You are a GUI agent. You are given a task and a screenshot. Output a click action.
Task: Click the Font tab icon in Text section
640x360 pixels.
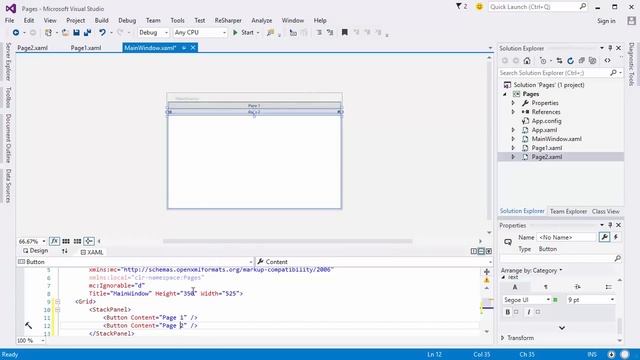515,287
